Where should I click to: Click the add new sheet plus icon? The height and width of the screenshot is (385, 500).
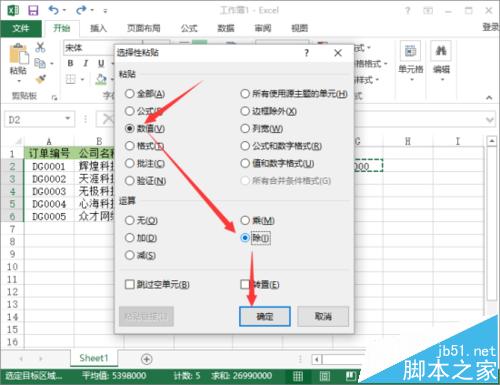point(147,359)
